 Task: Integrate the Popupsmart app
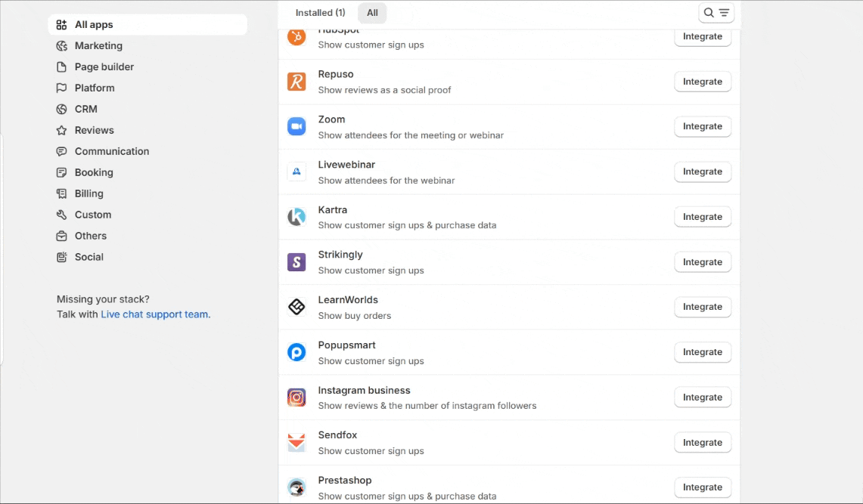703,352
